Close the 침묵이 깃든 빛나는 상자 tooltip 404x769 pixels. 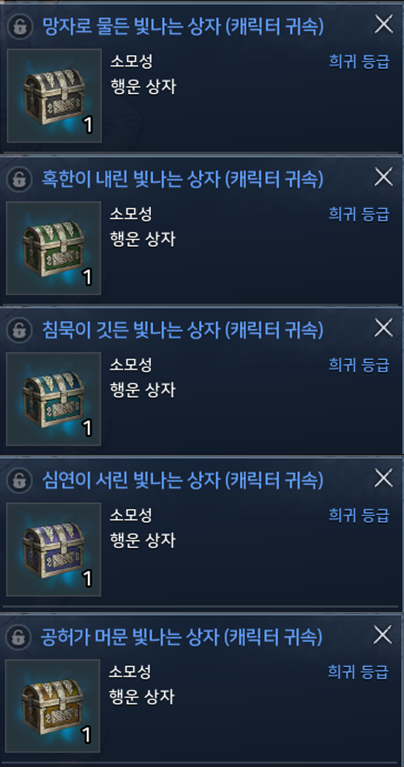(383, 328)
